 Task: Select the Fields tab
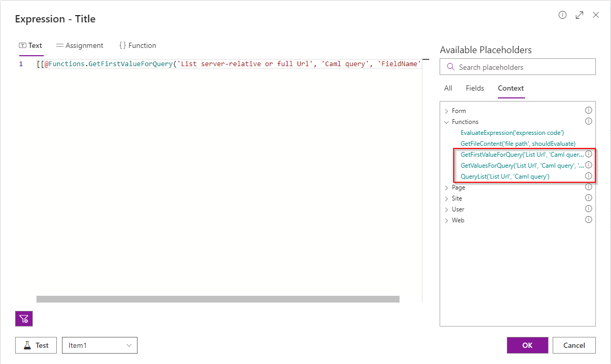pos(475,88)
